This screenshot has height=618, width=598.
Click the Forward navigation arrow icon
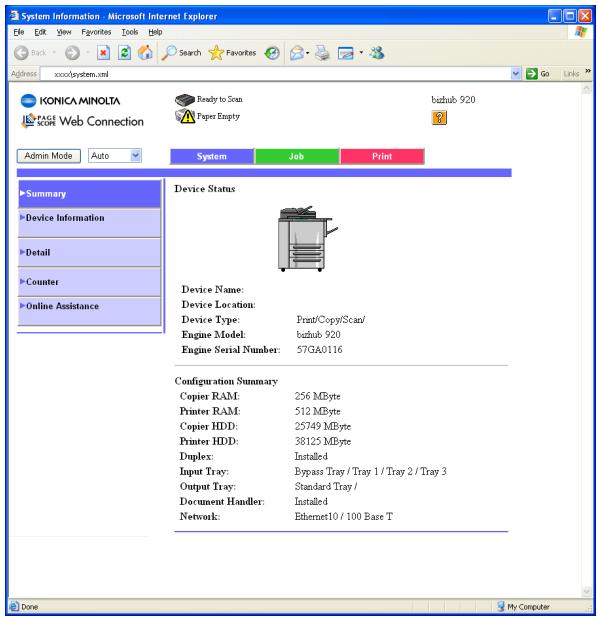point(72,53)
